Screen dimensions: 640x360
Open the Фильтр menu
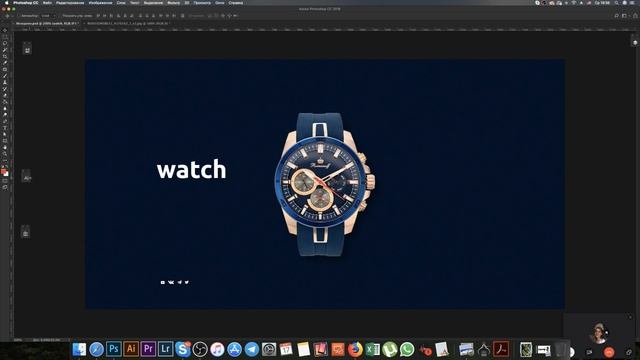click(173, 2)
